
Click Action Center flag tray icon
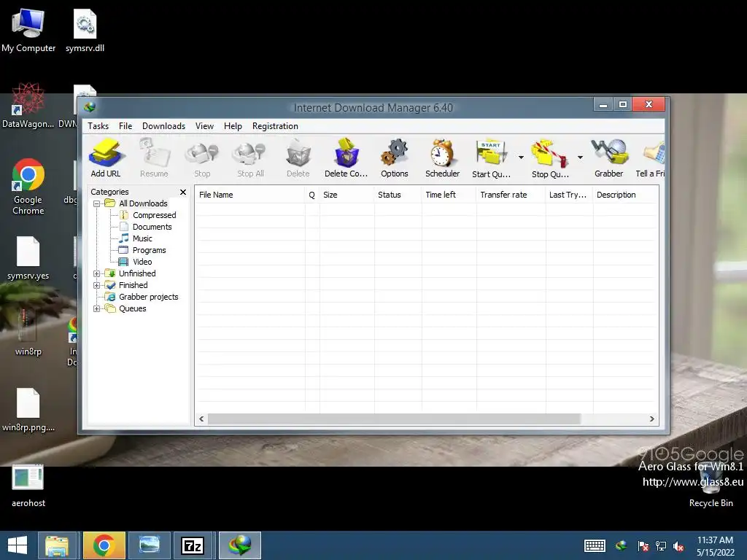click(643, 546)
